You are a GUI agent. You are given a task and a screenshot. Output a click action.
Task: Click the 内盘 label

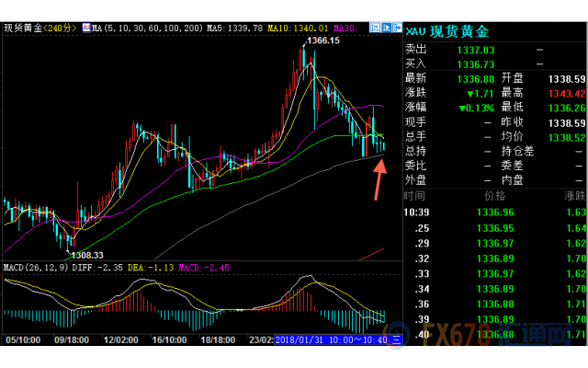click(x=513, y=180)
